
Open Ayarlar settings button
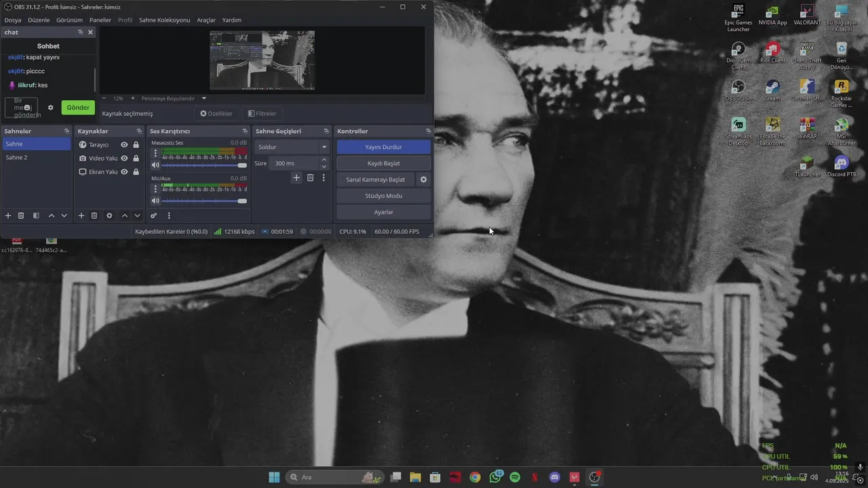pos(384,212)
